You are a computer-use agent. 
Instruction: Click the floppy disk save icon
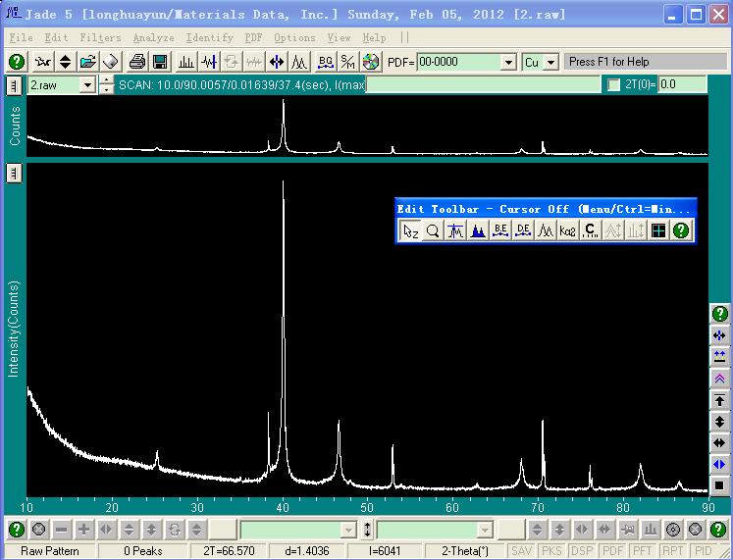pos(160,62)
